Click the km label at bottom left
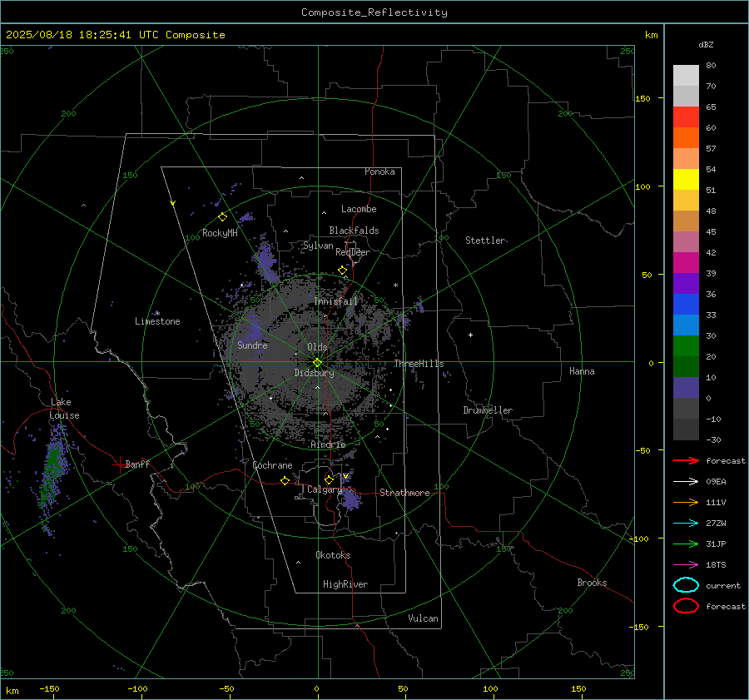This screenshot has width=749, height=700. click(x=12, y=691)
